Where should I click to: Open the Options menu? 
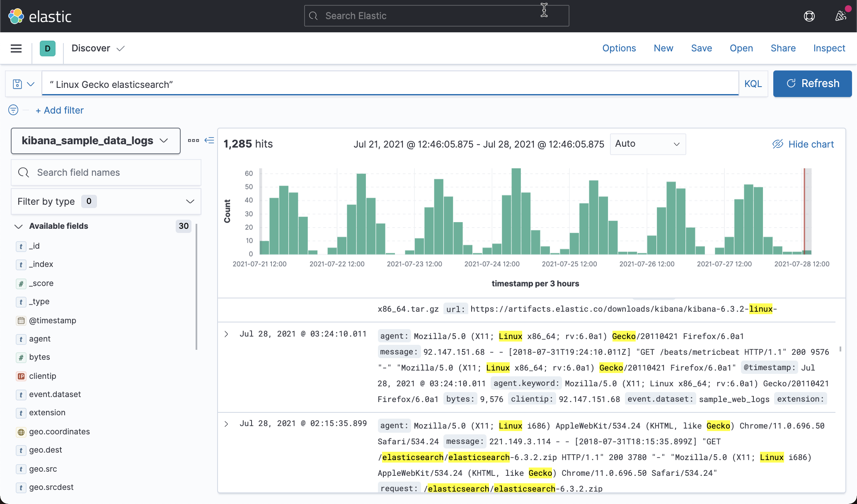point(619,48)
